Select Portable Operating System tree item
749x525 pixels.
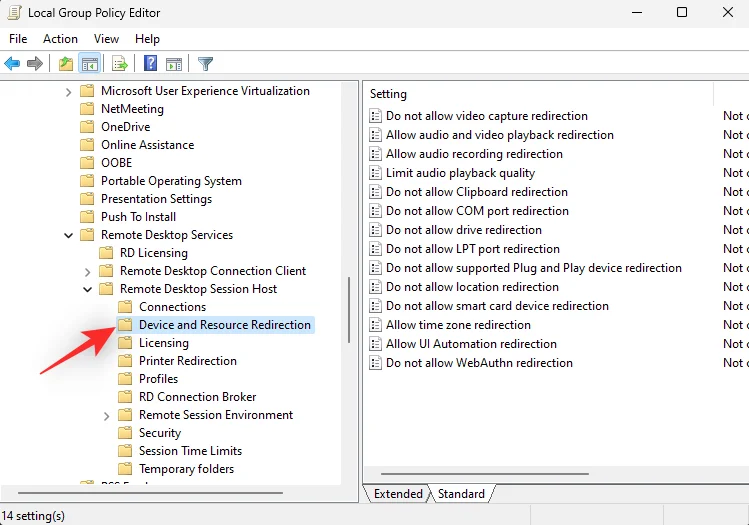tap(171, 181)
